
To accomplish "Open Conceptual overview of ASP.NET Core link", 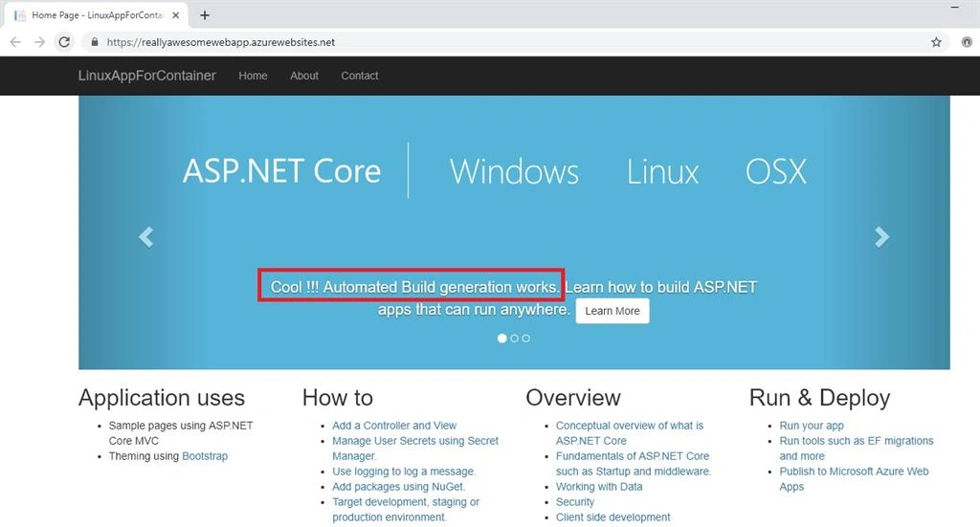I will (630, 432).
